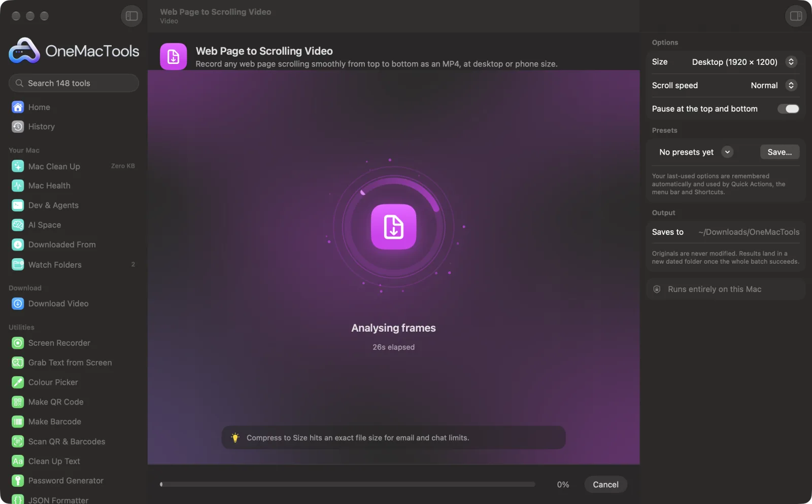Image resolution: width=812 pixels, height=504 pixels.
Task: Click the Web Page to Scrolling Video header icon
Action: pyautogui.click(x=174, y=56)
